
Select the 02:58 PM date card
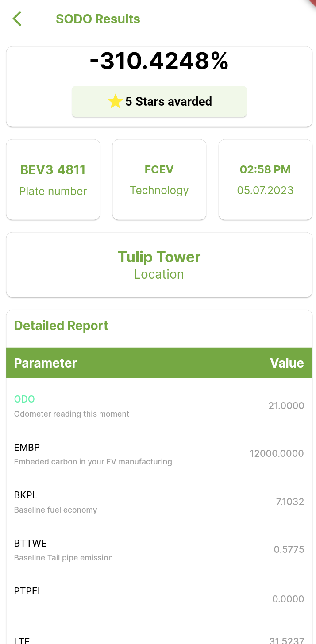[266, 180]
